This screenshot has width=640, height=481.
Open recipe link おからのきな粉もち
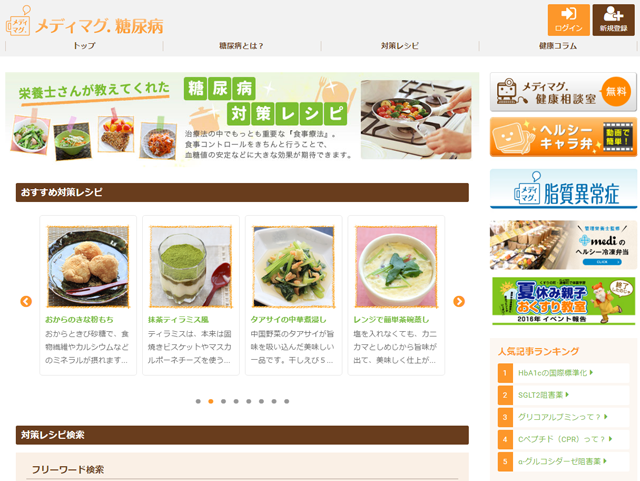tap(79, 320)
